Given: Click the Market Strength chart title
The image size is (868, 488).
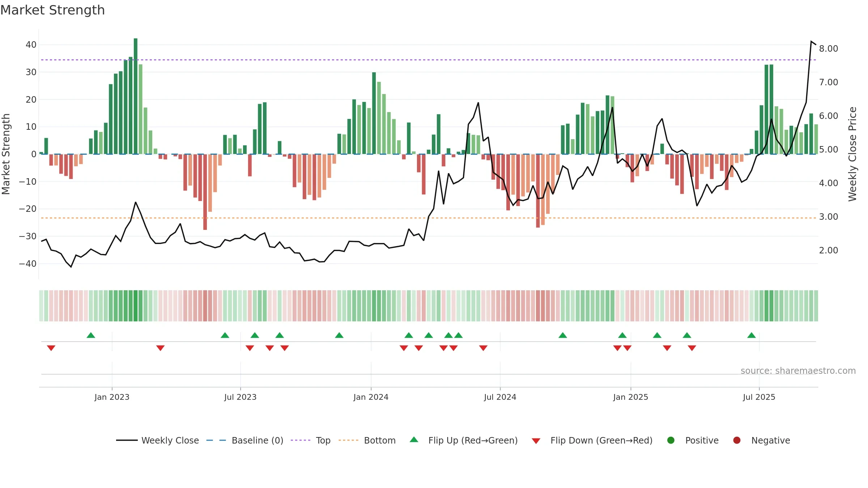Looking at the screenshot, I should 52,10.
